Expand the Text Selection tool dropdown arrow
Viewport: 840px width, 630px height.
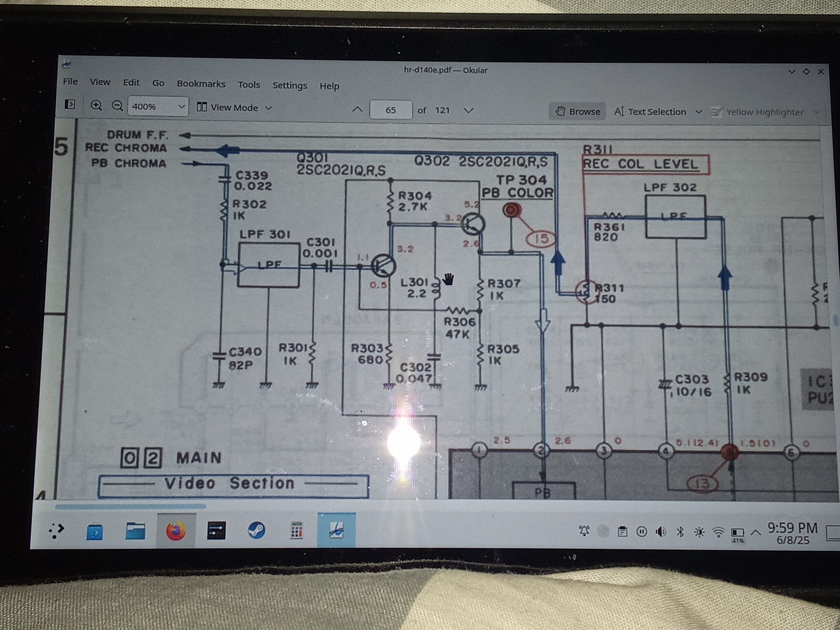click(x=698, y=112)
